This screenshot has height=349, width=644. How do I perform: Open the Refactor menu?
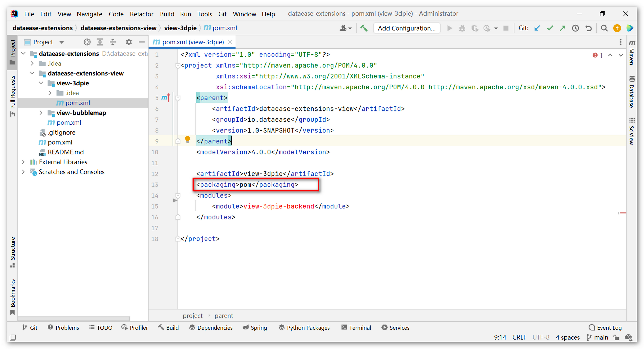click(x=141, y=14)
